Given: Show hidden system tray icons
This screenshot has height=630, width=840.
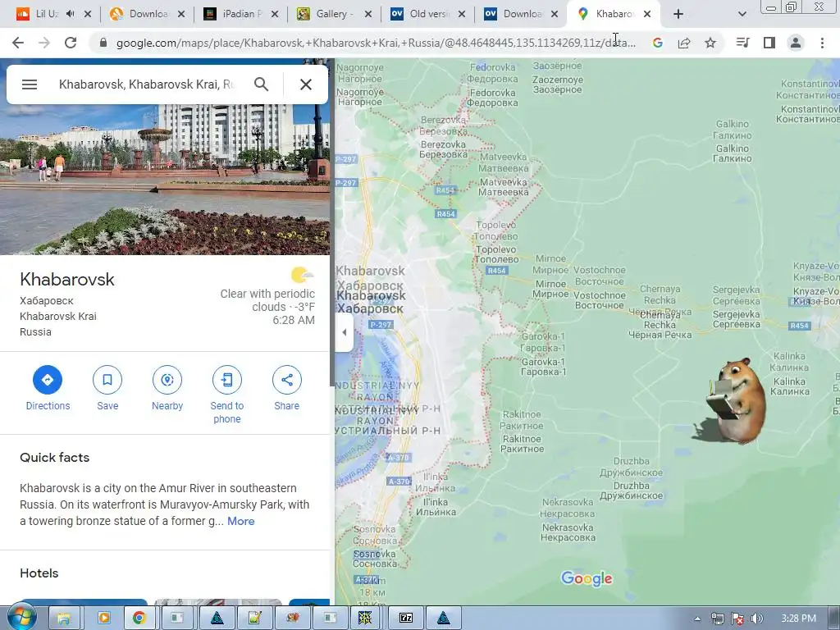Looking at the screenshot, I should 697,619.
